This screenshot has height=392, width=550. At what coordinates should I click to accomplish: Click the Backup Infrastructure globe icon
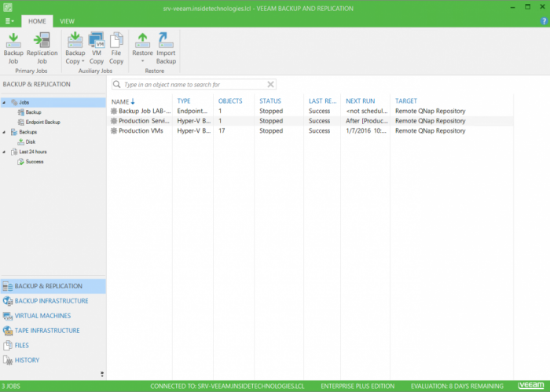pyautogui.click(x=8, y=301)
